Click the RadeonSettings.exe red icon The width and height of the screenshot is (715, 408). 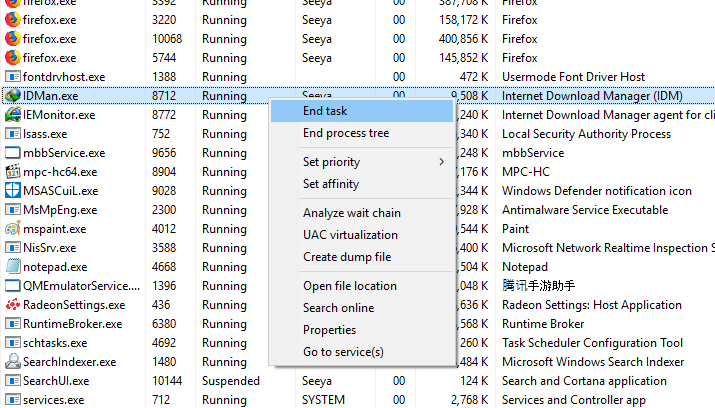click(12, 305)
